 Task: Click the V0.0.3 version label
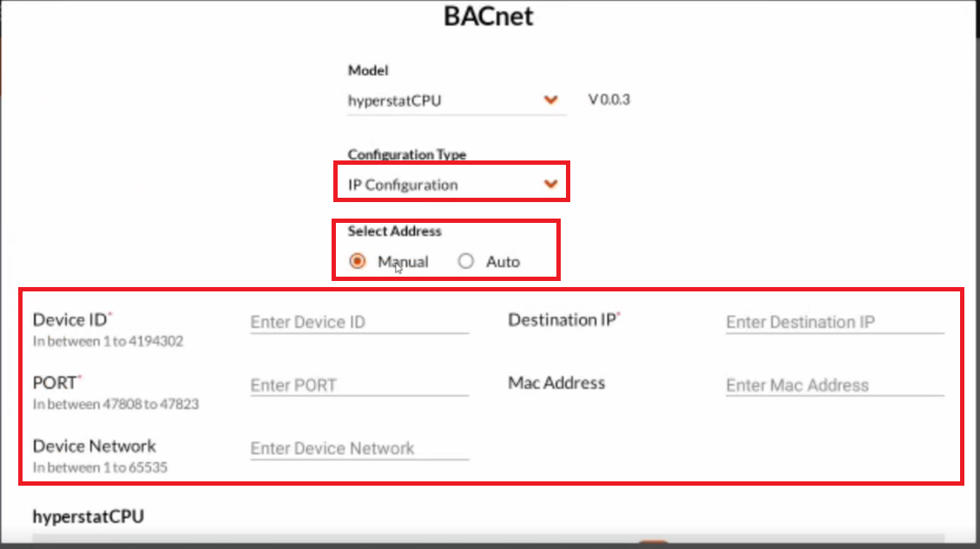(x=609, y=100)
